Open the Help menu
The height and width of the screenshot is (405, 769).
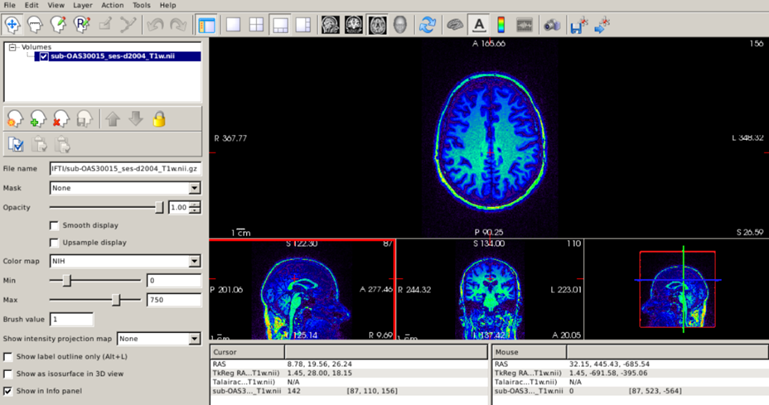coord(168,5)
